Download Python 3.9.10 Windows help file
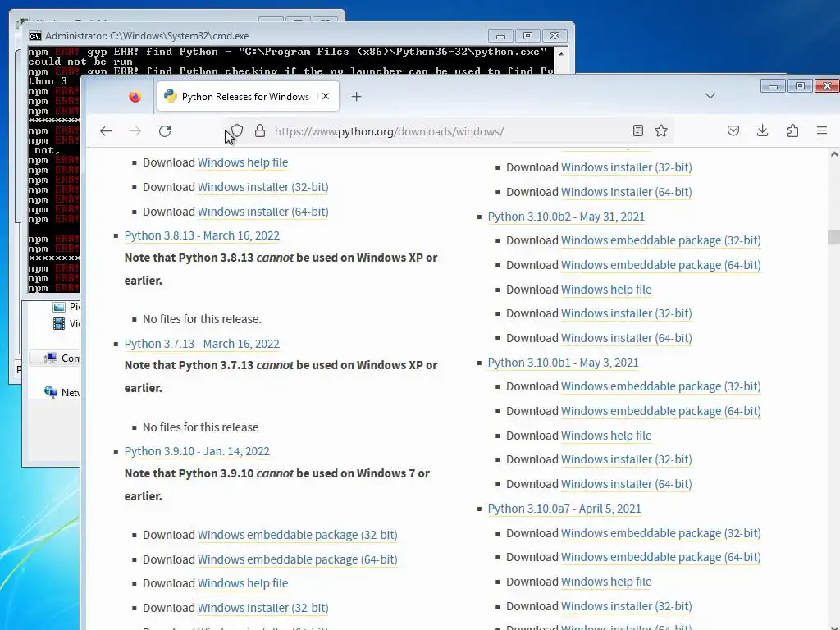The image size is (840, 630). pos(243,583)
